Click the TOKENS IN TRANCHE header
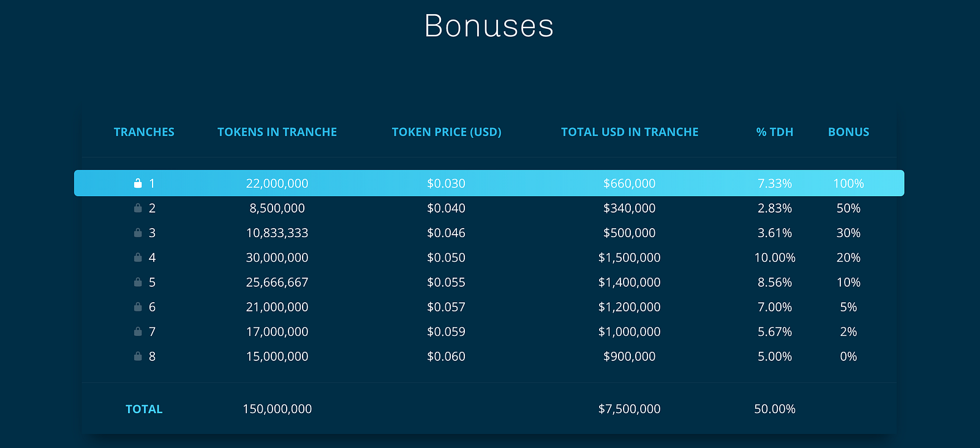This screenshot has width=980, height=448. coord(277,132)
